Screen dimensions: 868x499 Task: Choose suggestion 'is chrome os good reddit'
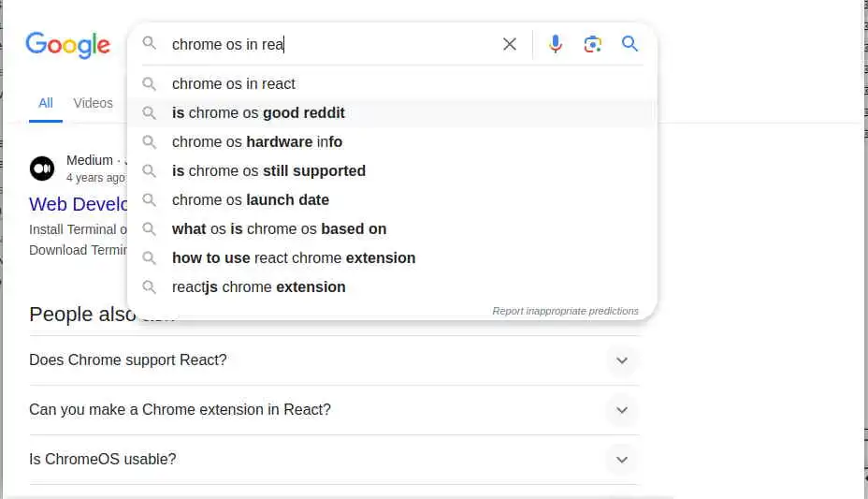tap(258, 113)
